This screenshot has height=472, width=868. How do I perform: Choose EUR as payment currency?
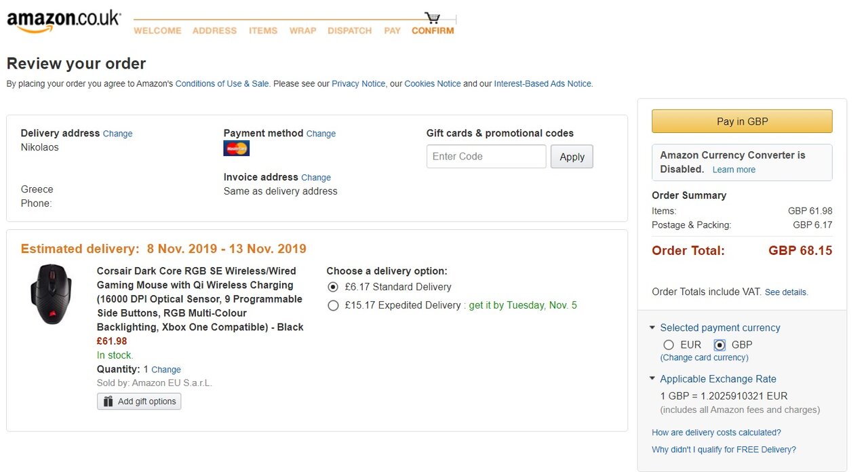669,345
